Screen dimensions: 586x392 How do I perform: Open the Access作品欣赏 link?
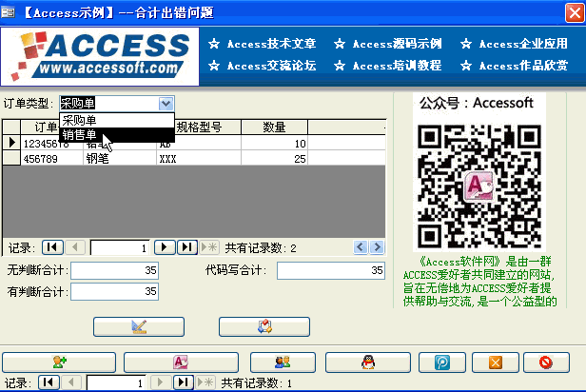point(523,66)
